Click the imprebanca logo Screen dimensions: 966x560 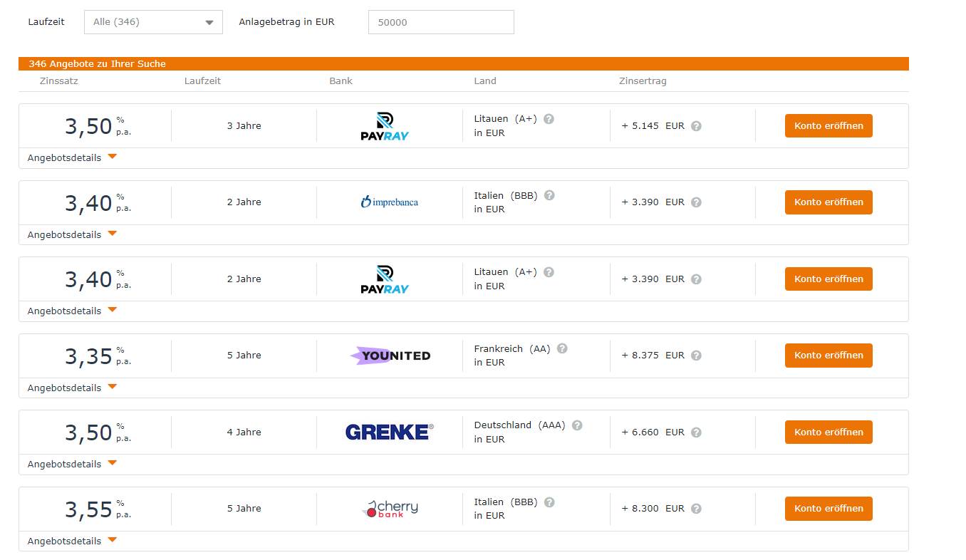389,202
